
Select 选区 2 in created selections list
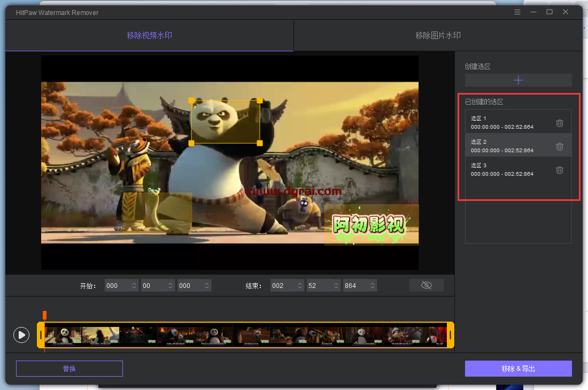pyautogui.click(x=519, y=145)
